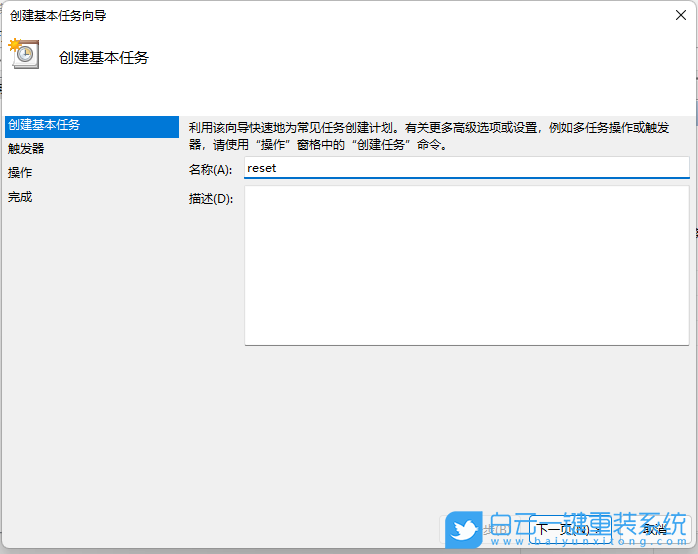698x554 pixels.
Task: Click the 名称(A): label
Action: point(210,170)
